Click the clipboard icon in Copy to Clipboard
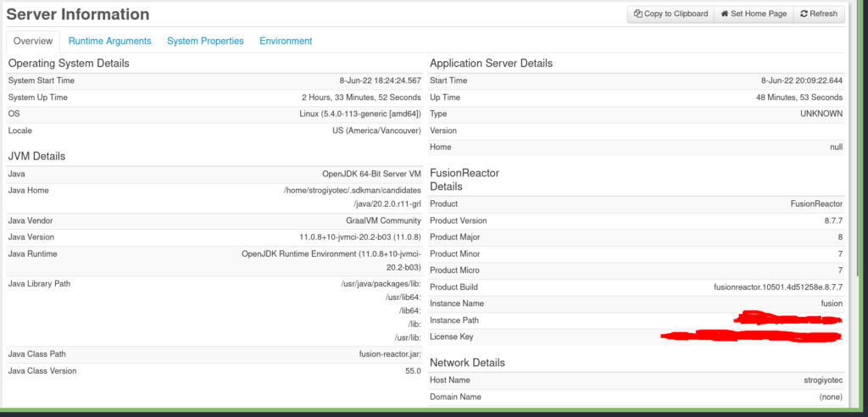This screenshot has height=417, width=868. click(x=637, y=14)
